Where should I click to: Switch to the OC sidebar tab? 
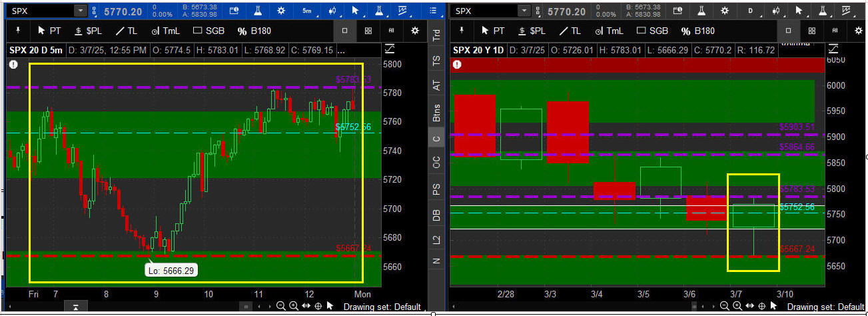pyautogui.click(x=436, y=162)
